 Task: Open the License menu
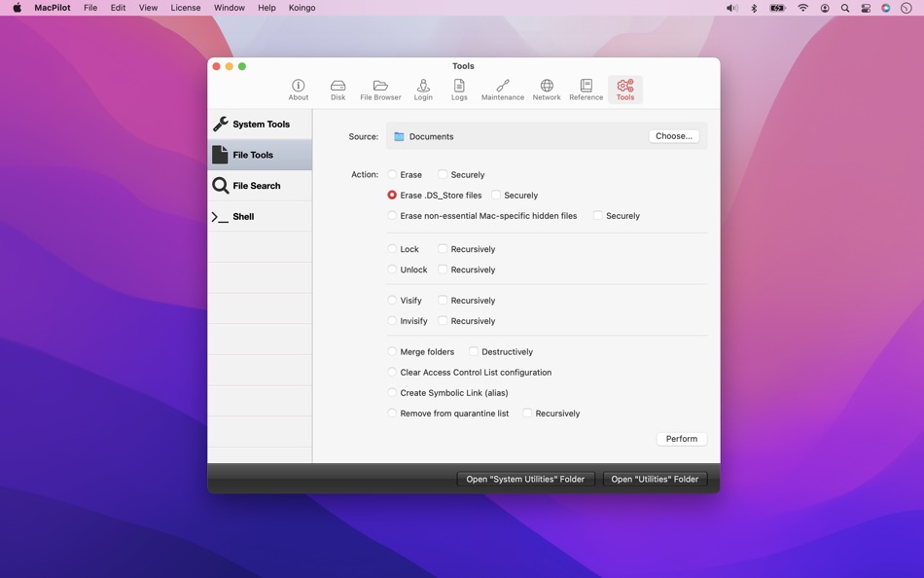(186, 8)
